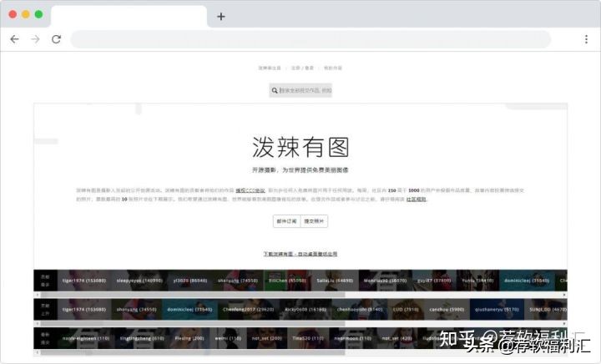Open qiushaneryu (5170) photo tile
The image size is (601, 364).
pyautogui.click(x=497, y=310)
